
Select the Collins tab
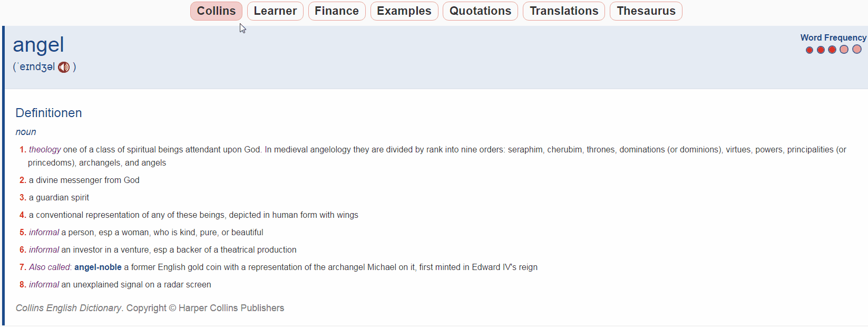coord(216,11)
